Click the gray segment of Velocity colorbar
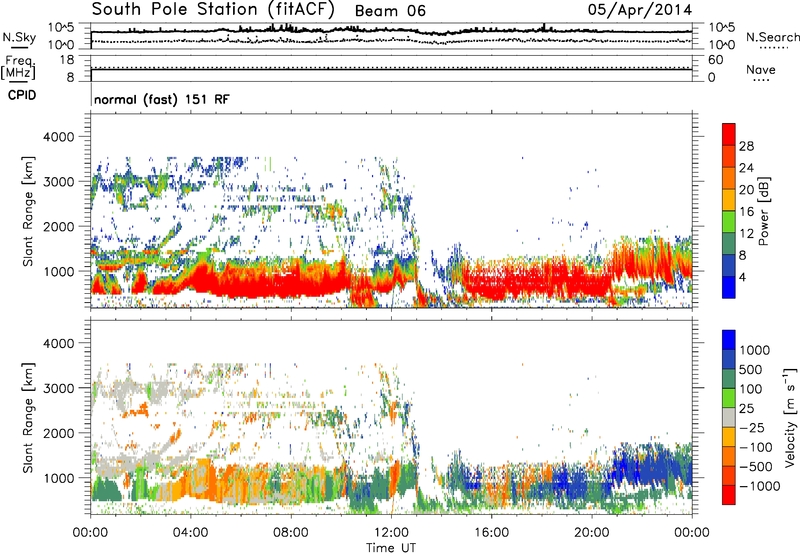Screen dimensions: 800x554 tap(729, 417)
